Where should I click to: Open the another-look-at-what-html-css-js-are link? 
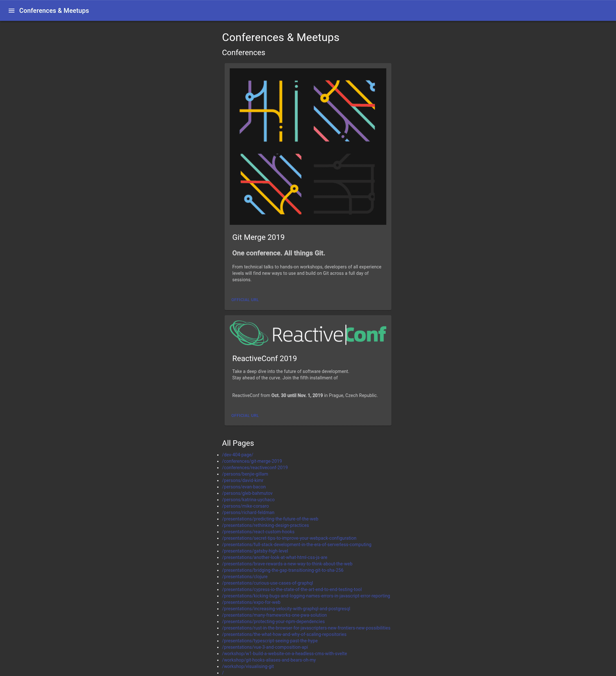(275, 557)
